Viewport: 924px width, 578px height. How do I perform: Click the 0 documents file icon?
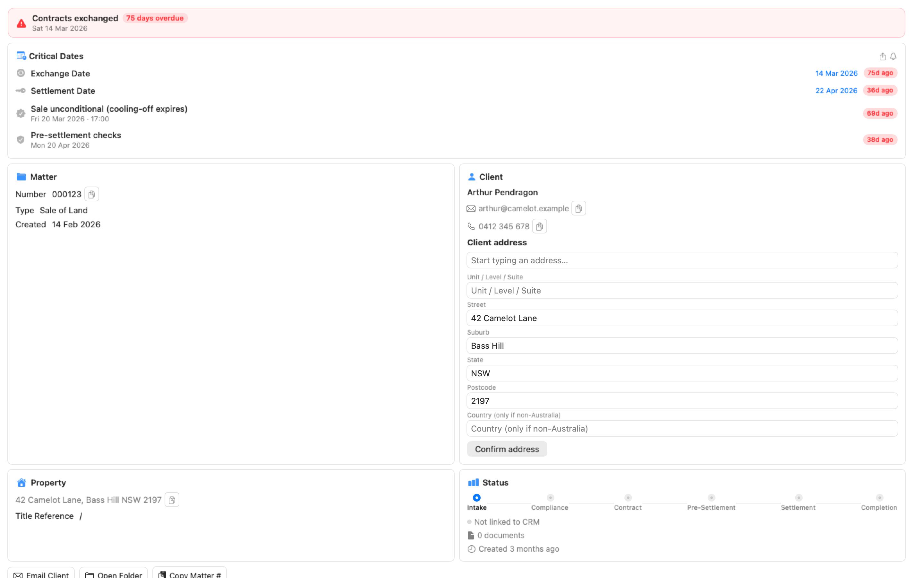click(x=471, y=535)
